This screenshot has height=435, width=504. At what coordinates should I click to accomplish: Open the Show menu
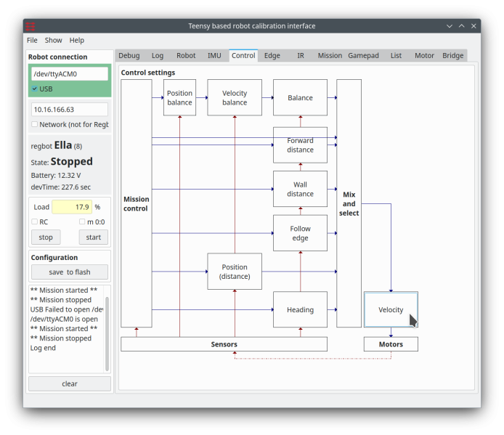53,40
